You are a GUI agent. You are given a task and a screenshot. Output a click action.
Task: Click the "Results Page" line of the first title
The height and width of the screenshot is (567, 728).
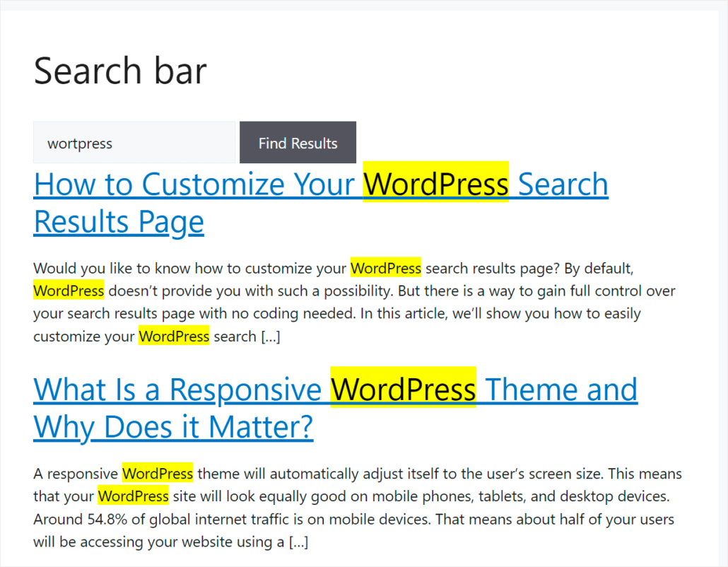[118, 221]
